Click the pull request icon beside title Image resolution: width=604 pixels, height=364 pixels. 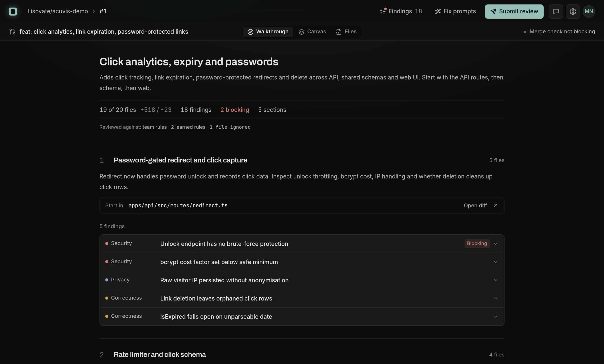pyautogui.click(x=12, y=32)
